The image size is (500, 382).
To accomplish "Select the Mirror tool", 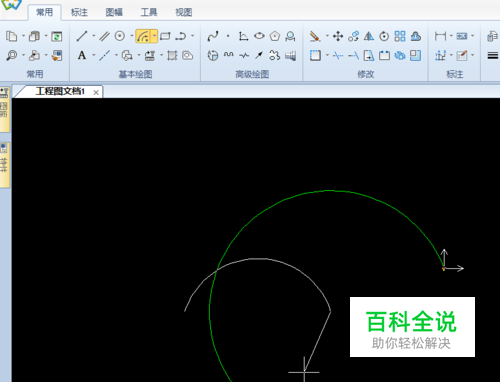I will point(369,36).
